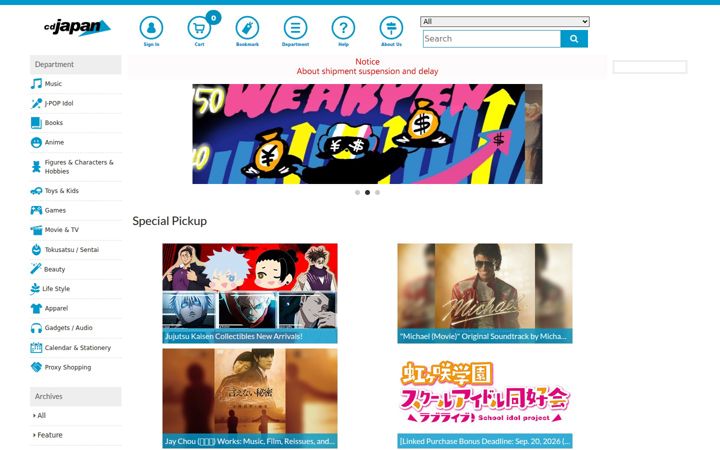
Task: Click the Beauty brush icon
Action: pos(36,269)
